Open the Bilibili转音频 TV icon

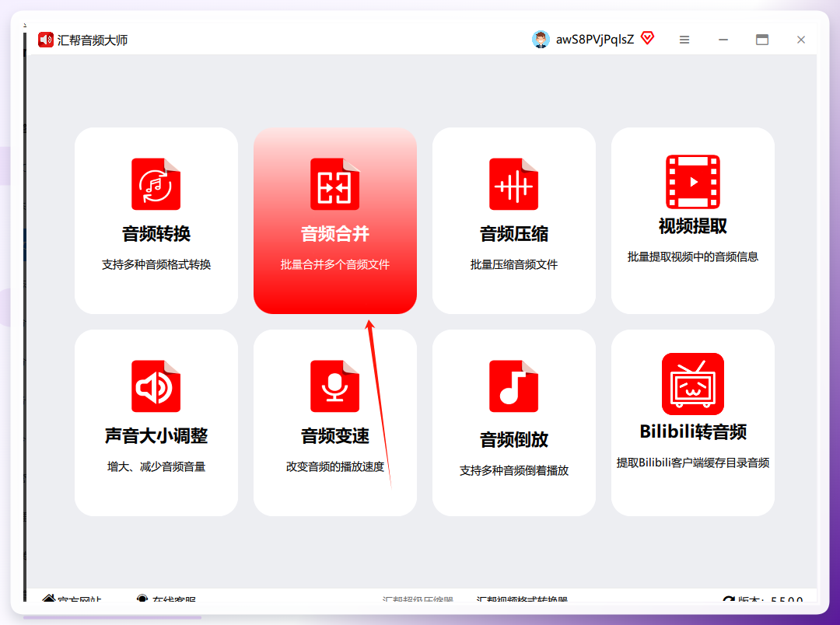click(x=693, y=383)
